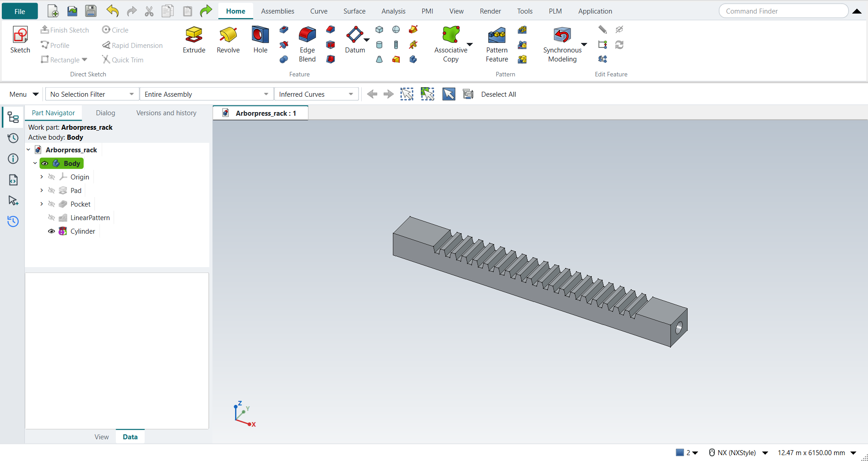Click the Associative Copy icon
This screenshot has width=868, height=461.
tap(451, 35)
